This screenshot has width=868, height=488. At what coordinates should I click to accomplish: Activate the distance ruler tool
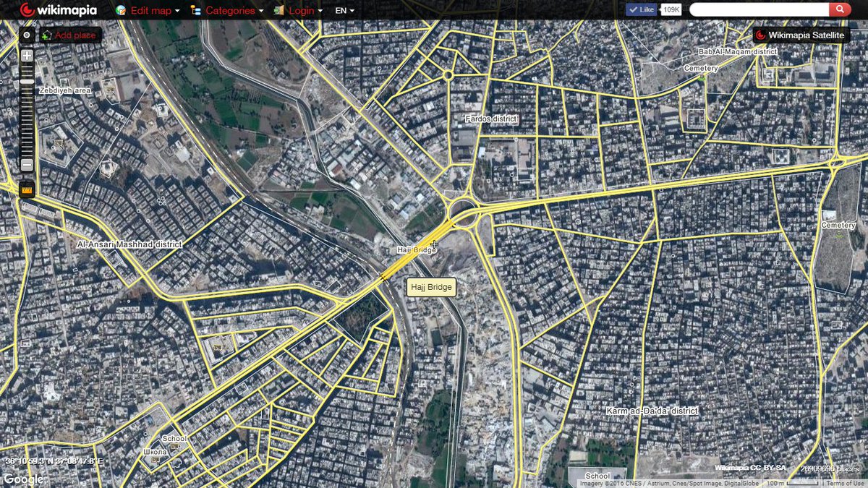27,190
